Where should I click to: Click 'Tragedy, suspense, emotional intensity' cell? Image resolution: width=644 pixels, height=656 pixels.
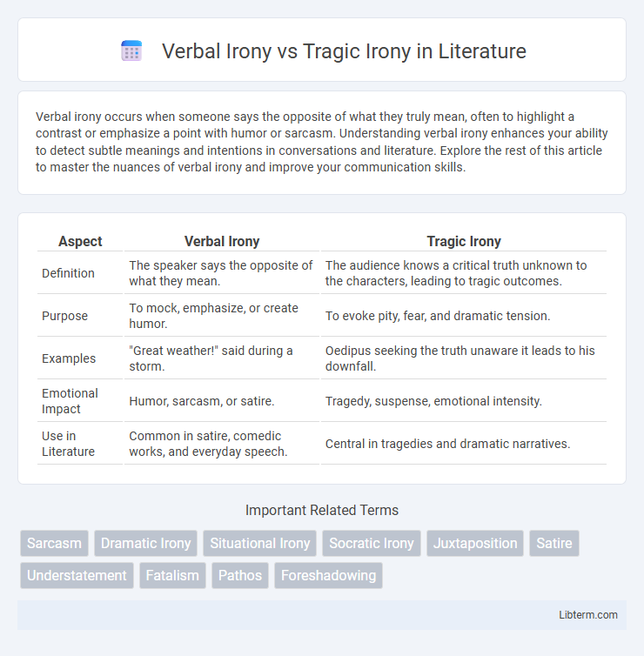pyautogui.click(x=464, y=401)
